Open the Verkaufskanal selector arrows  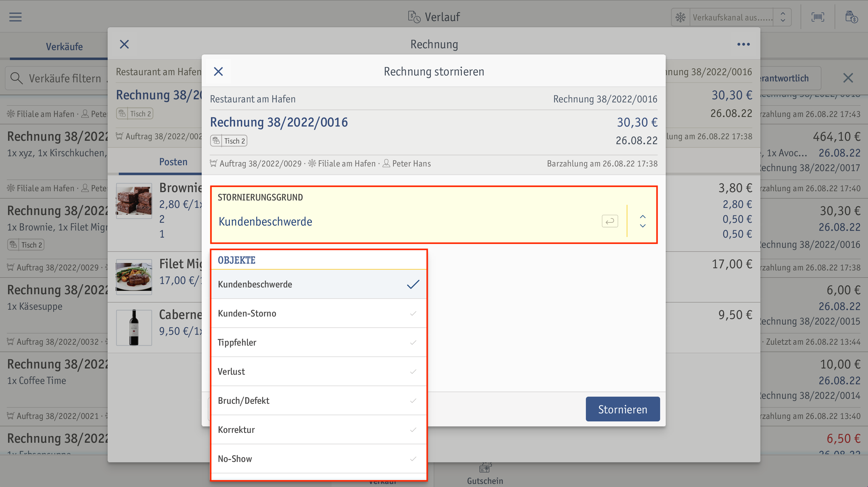tap(783, 17)
